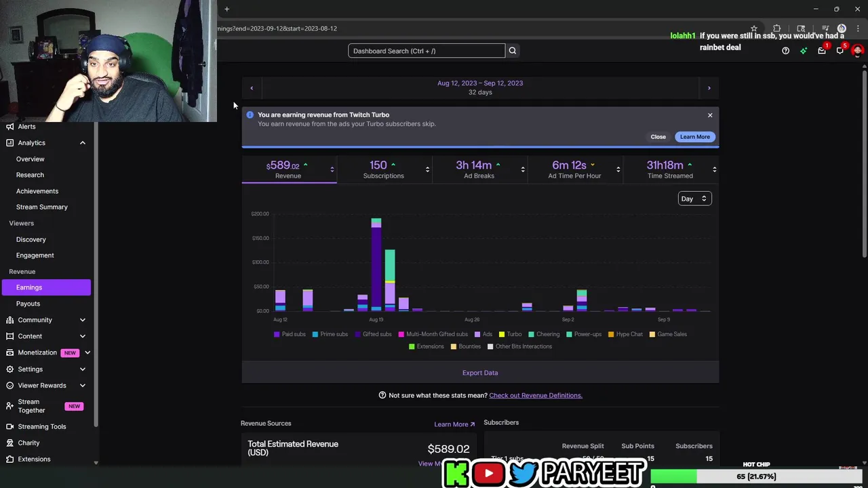Open new browser tab plus button
868x488 pixels.
[x=226, y=9]
